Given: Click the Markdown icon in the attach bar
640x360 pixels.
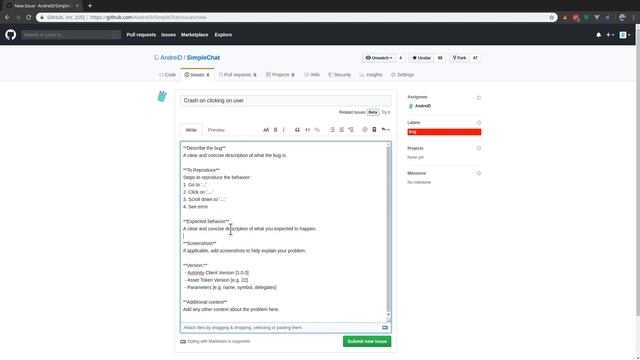Looking at the screenshot, I should click(x=385, y=328).
